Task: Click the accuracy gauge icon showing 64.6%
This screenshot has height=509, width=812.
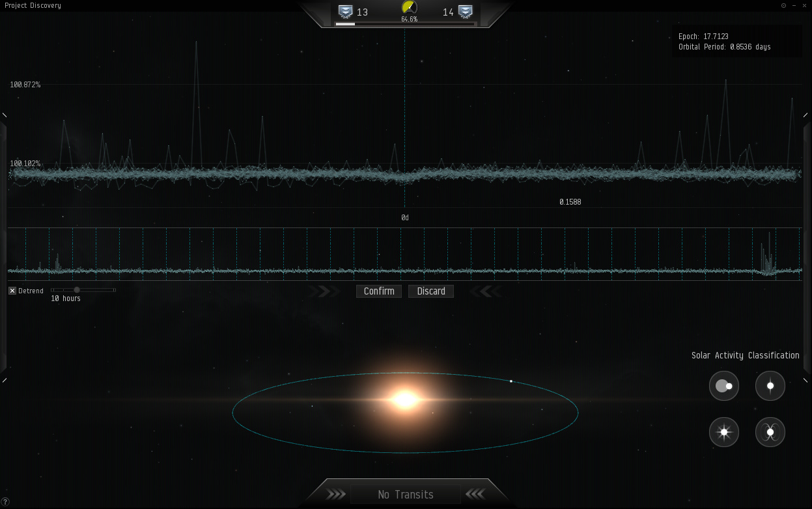Action: [x=409, y=8]
